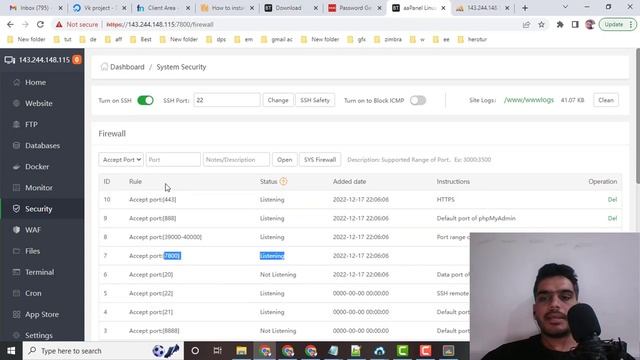Open Home in the sidebar
The height and width of the screenshot is (360, 640).
point(36,82)
